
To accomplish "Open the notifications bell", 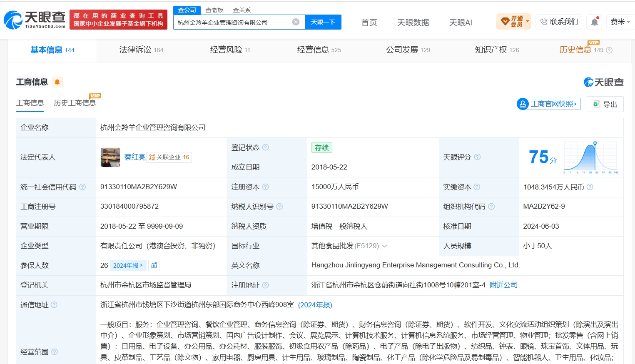I will pos(595,22).
